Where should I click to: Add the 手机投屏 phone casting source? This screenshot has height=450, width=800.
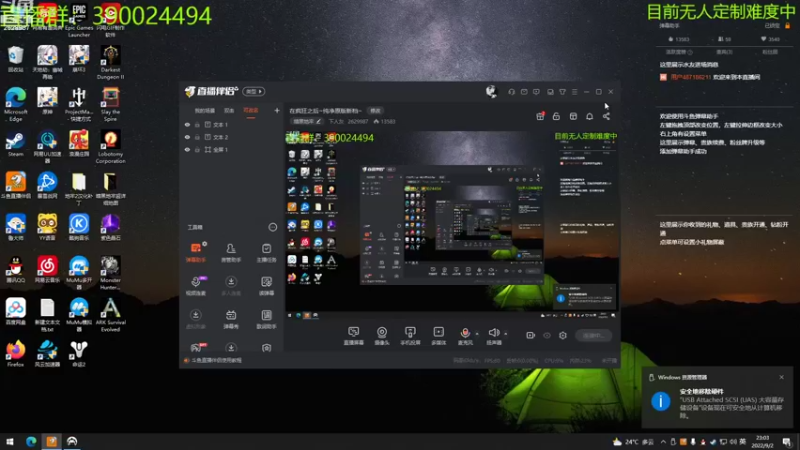[410, 336]
